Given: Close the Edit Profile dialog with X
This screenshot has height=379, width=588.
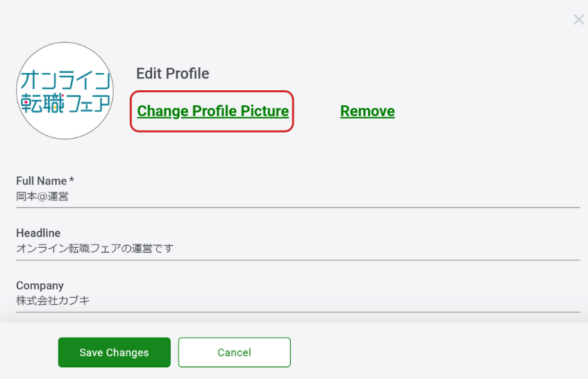Looking at the screenshot, I should point(578,19).
